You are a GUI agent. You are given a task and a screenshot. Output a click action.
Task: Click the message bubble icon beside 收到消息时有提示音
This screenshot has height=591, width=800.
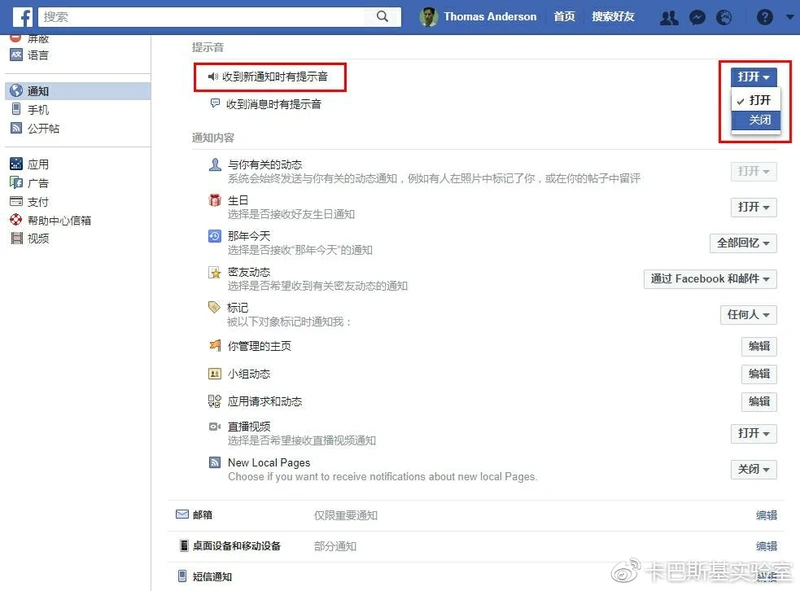[x=215, y=104]
